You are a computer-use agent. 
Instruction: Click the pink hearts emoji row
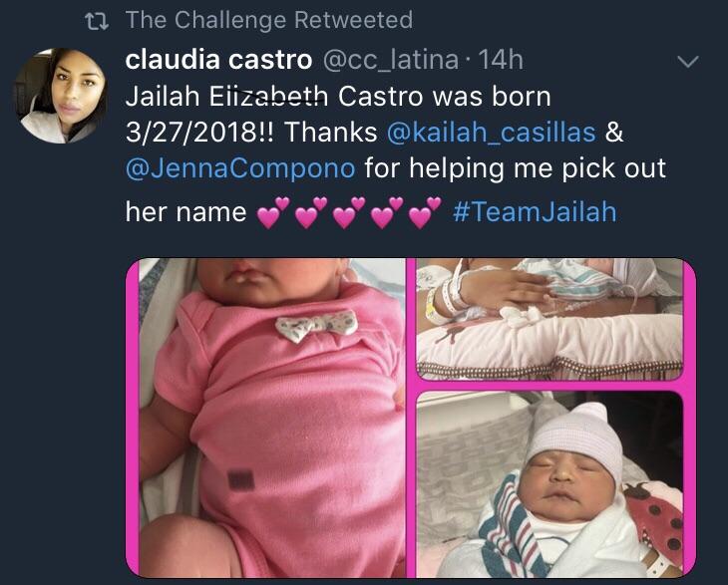(349, 212)
